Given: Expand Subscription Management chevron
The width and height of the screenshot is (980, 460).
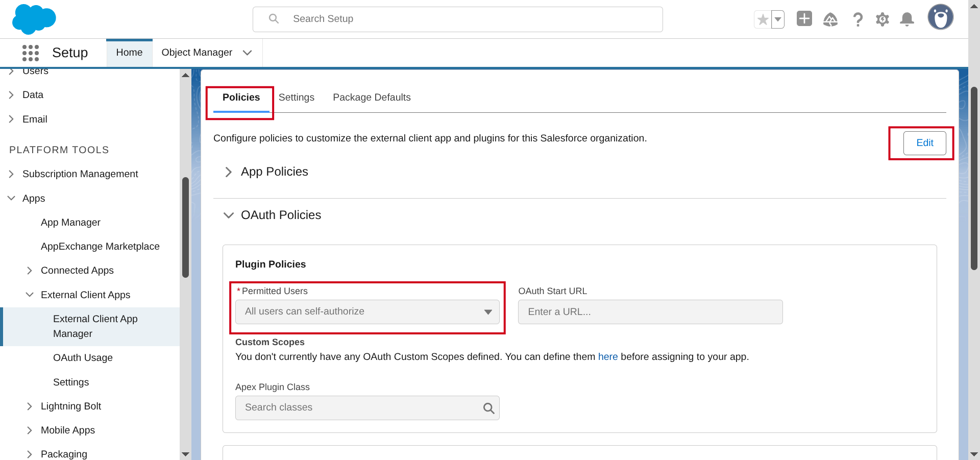Looking at the screenshot, I should tap(11, 174).
